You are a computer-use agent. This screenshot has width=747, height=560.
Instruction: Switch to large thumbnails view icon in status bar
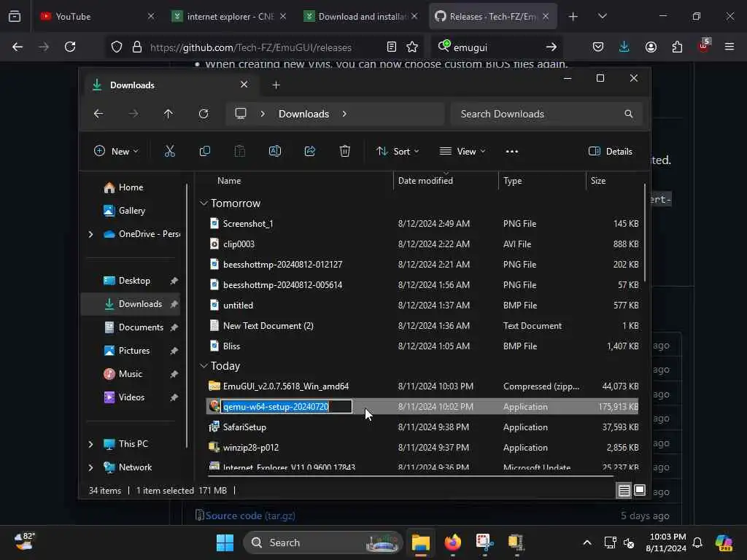[640, 490]
